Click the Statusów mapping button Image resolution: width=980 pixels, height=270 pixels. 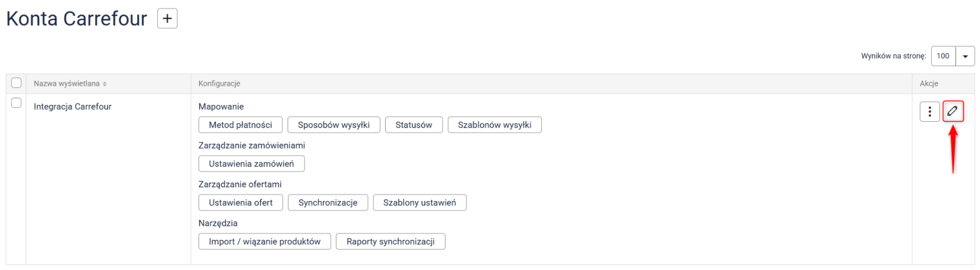pos(414,125)
